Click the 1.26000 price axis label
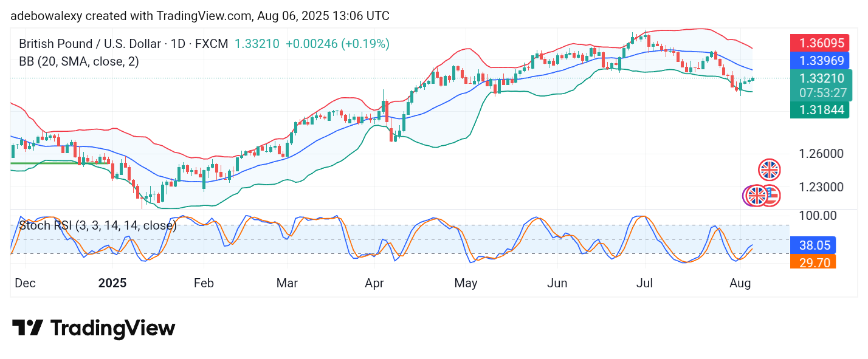The width and height of the screenshot is (868, 359). 821,153
